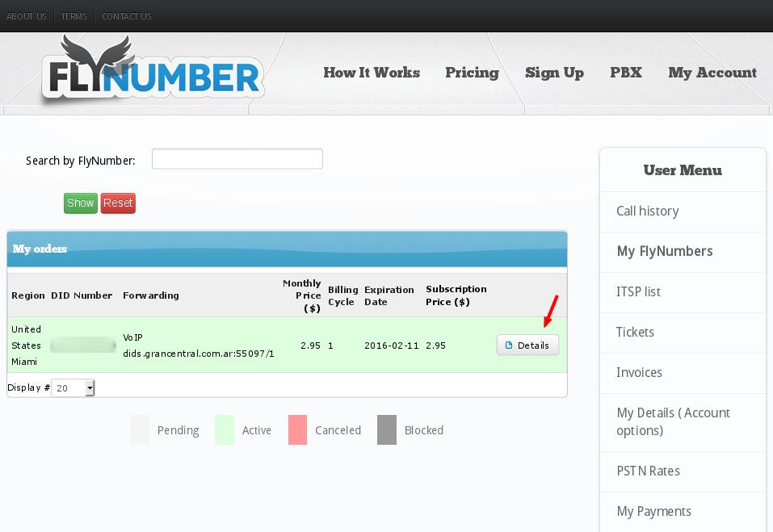The image size is (773, 532).
Task: Expand the Display # dropdown
Action: click(x=73, y=388)
